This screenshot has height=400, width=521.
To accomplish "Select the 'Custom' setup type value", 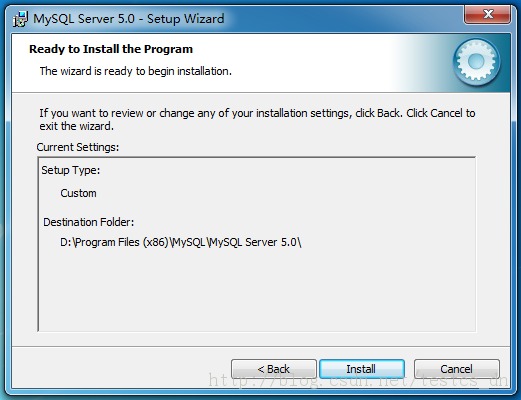I will click(x=78, y=193).
